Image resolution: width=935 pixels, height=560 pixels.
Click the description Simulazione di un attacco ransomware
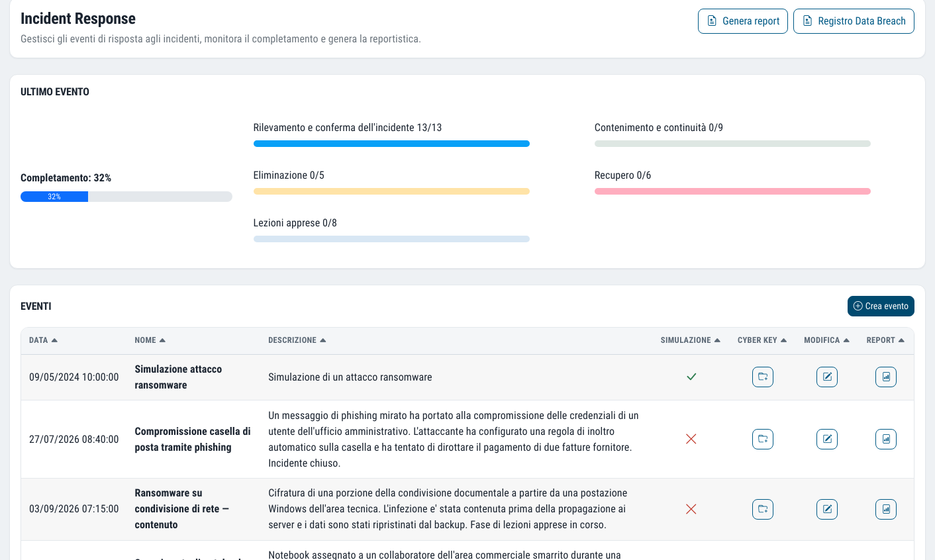click(x=350, y=377)
